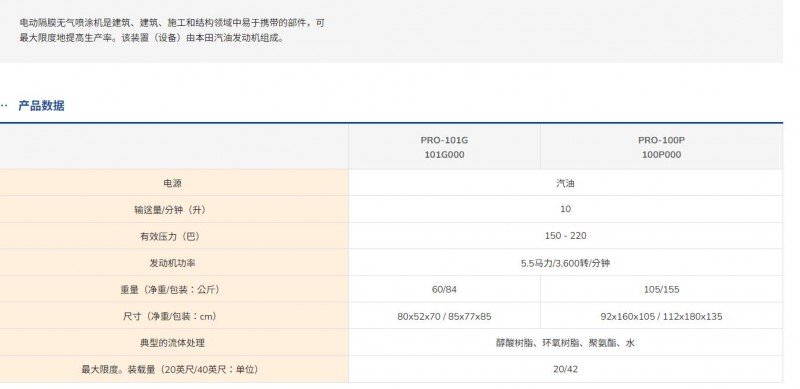Click the pressure value 150 - 220
800x389 pixels.
click(x=565, y=236)
